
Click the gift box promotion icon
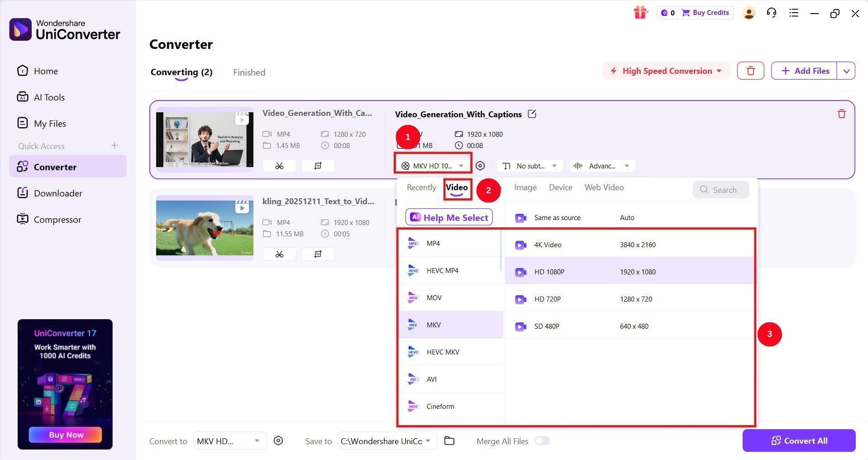[640, 12]
